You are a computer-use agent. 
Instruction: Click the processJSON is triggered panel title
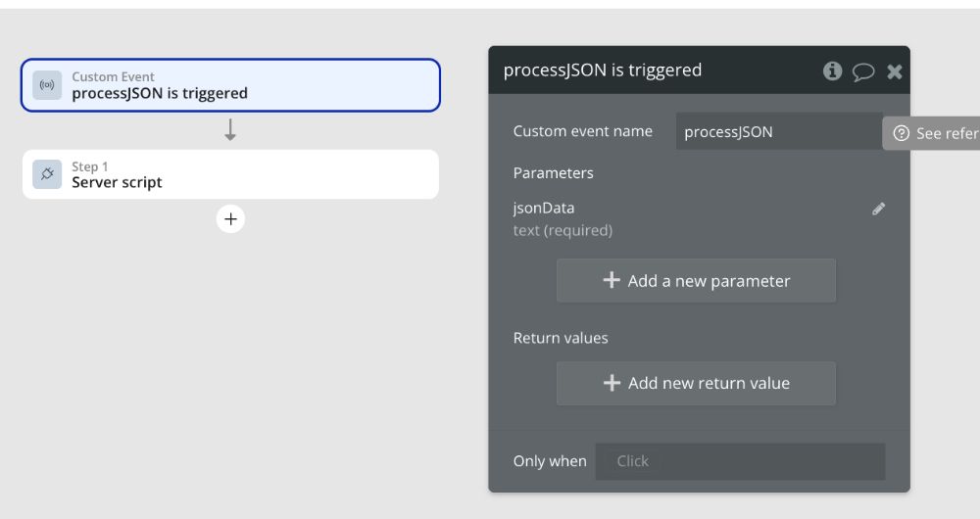point(603,70)
